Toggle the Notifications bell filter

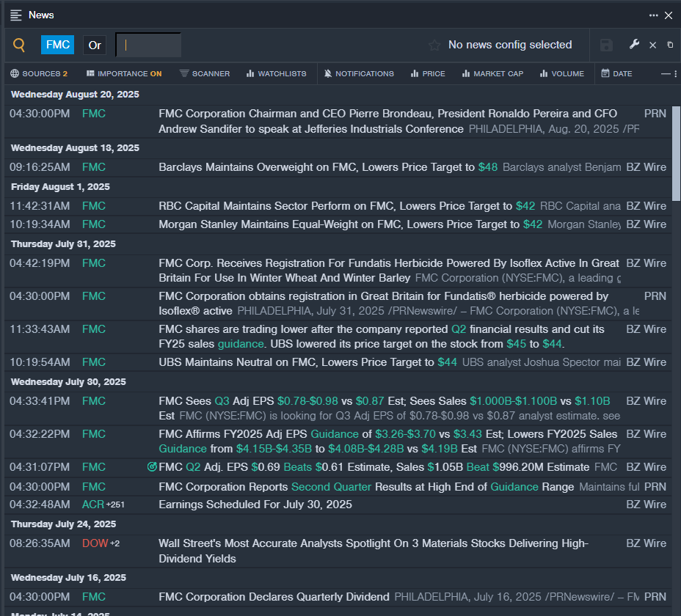359,74
